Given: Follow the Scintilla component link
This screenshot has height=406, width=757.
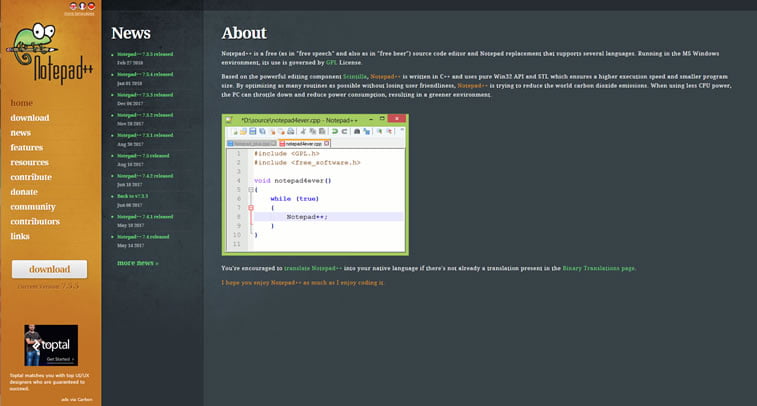Looking at the screenshot, I should click(x=355, y=76).
